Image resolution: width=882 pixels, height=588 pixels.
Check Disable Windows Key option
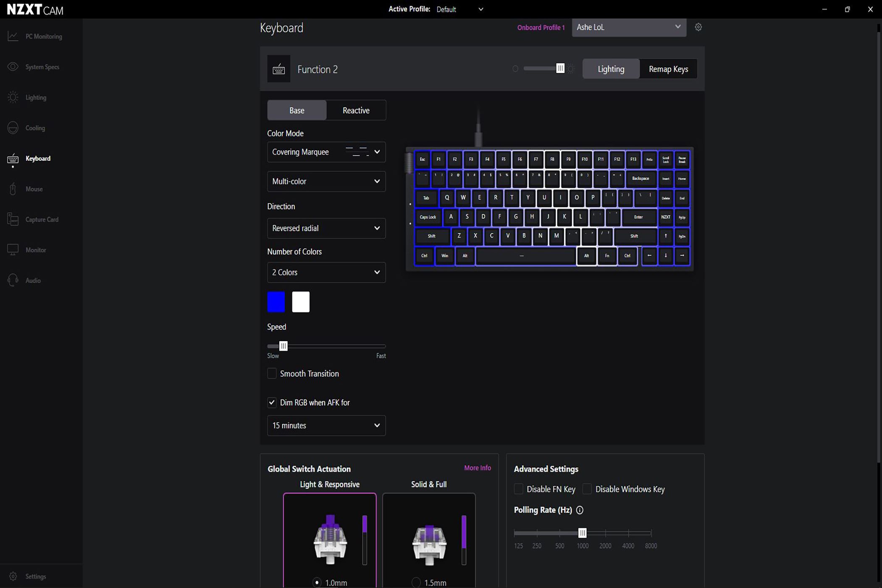click(x=587, y=489)
